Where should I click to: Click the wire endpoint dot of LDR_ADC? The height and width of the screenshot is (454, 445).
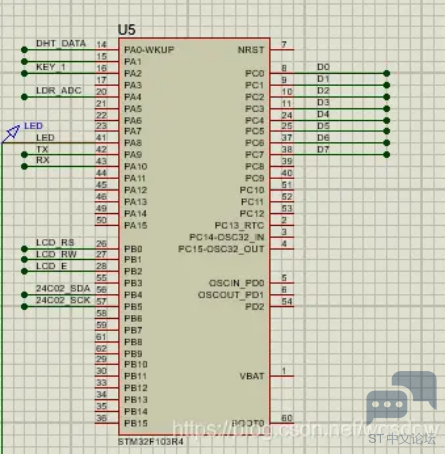[24, 97]
